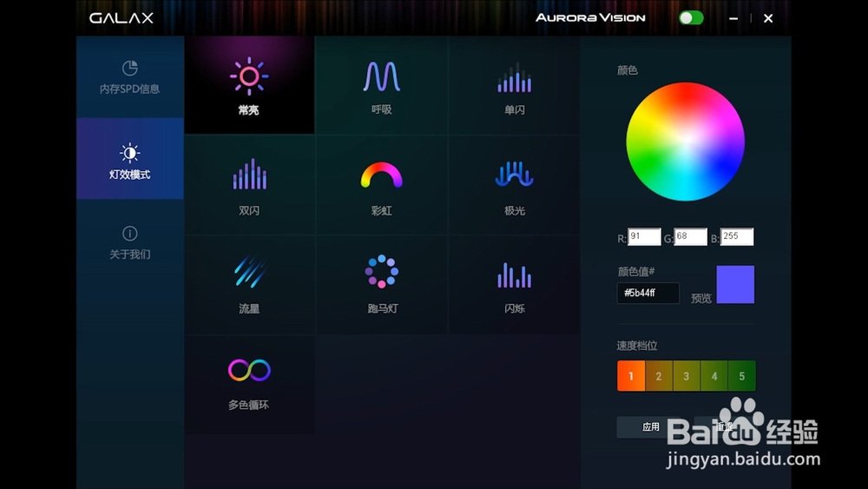Select the 多色循环 multicolor cycle effect
868x489 pixels.
pos(249,384)
